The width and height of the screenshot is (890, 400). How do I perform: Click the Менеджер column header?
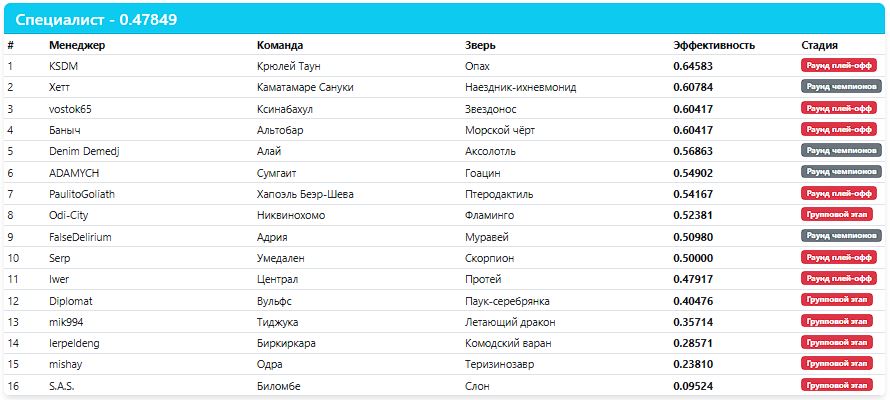77,45
